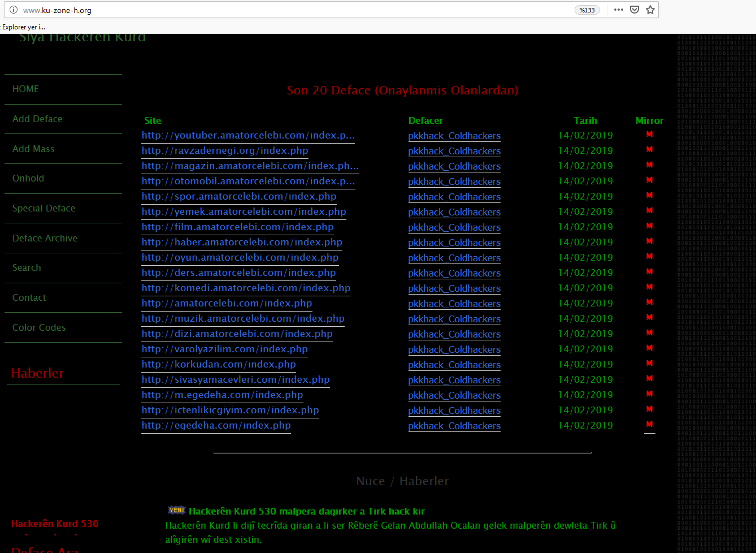This screenshot has height=553, width=756.
Task: Open the varolyazilim.com/index.php link
Action: click(x=224, y=349)
